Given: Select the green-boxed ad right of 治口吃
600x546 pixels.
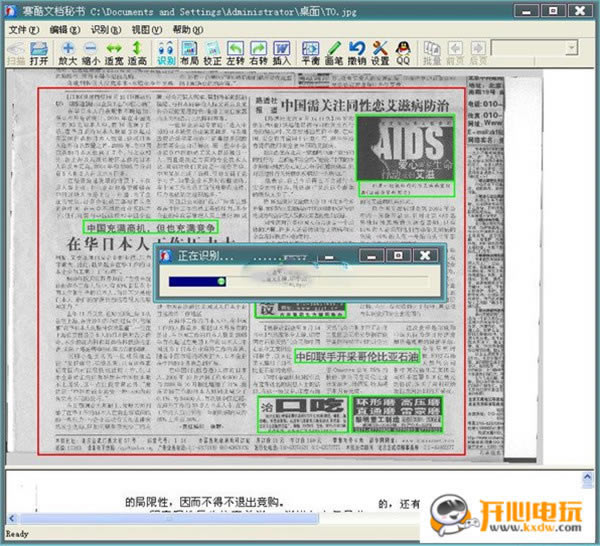Looking at the screenshot, I should [397, 415].
